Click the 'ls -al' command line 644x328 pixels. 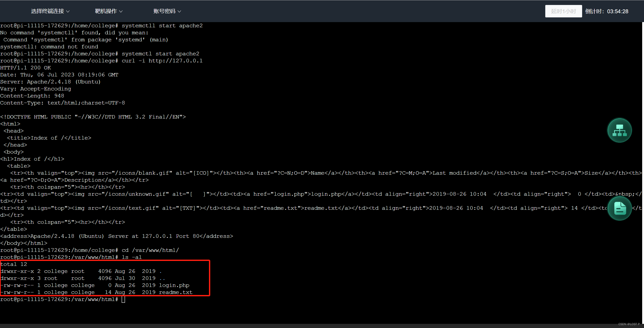132,257
